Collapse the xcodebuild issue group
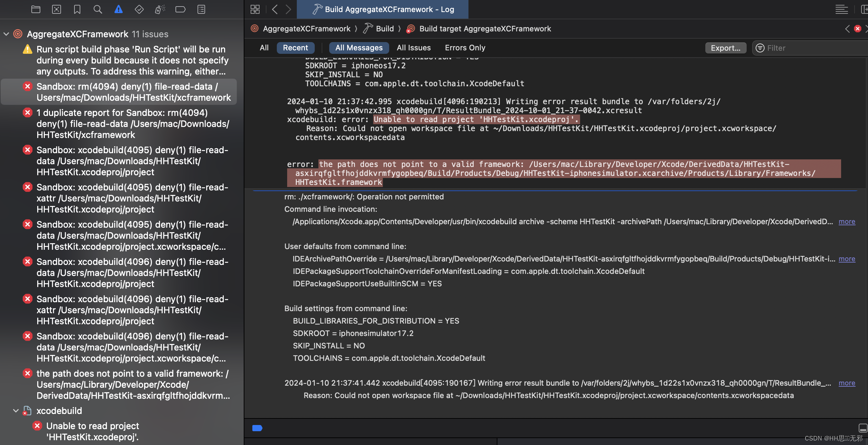Screen dimensions: 868x445 (16, 411)
